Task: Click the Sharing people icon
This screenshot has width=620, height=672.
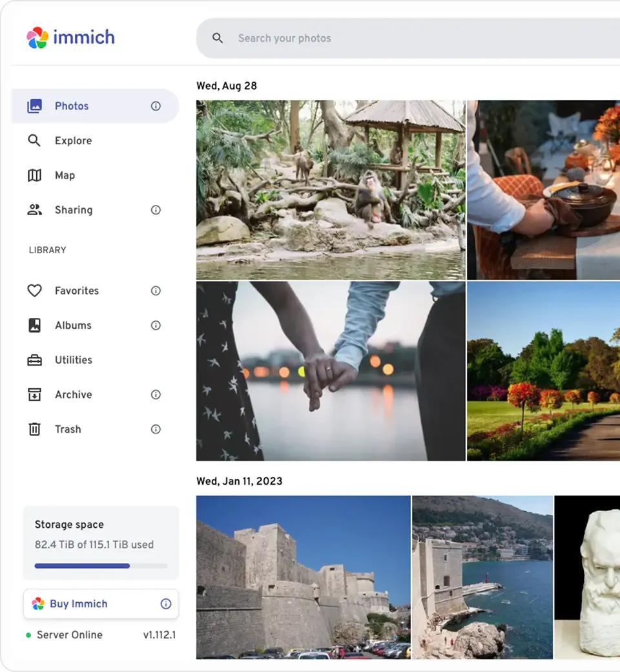Action: pos(34,209)
